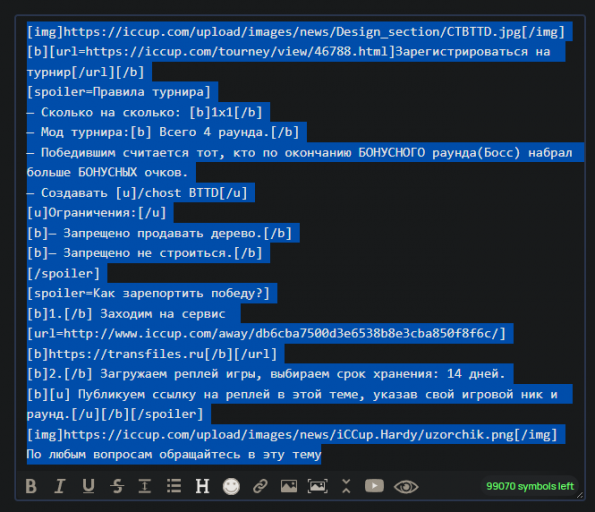Click the uzorchik.png image tag line
The height and width of the screenshot is (512, 595).
[x=292, y=434]
